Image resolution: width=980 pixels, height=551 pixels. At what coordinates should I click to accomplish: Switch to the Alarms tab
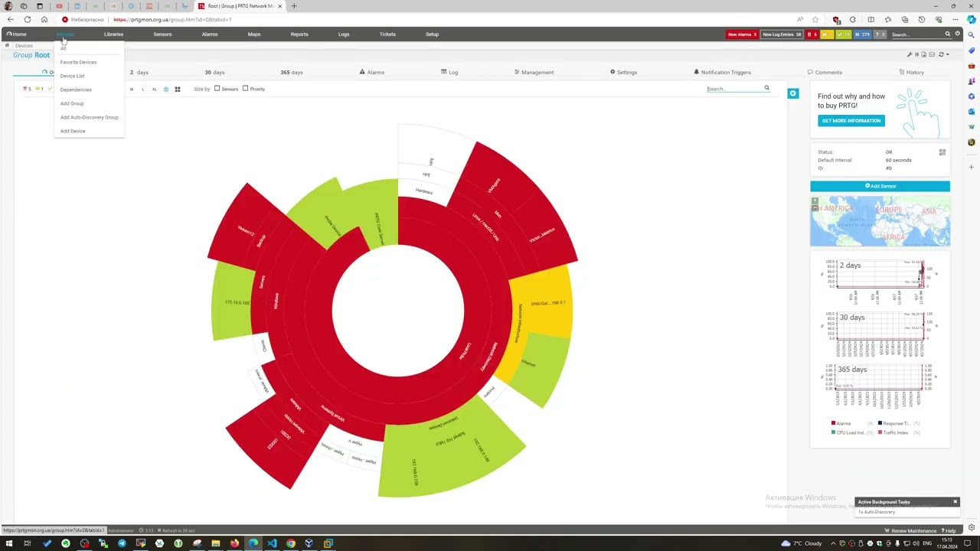coord(372,72)
